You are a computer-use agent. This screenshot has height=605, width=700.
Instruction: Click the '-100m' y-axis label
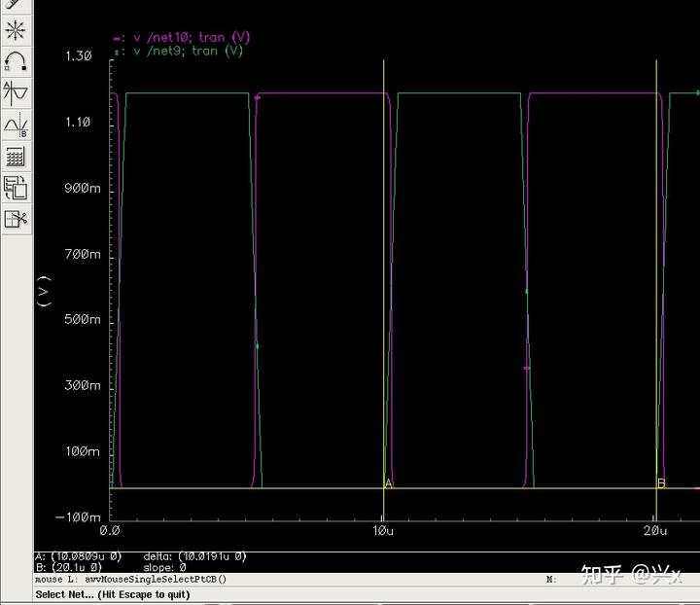pos(78,517)
